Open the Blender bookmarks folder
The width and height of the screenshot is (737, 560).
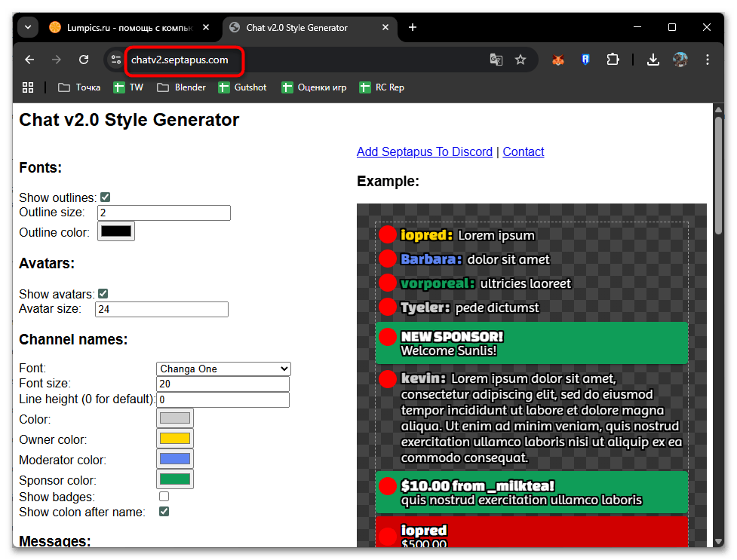181,87
